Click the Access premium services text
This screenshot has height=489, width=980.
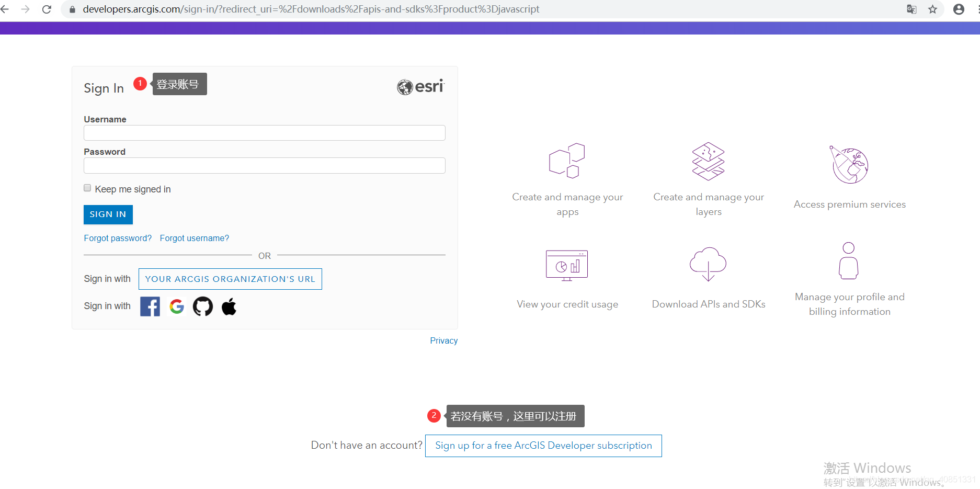(x=850, y=204)
